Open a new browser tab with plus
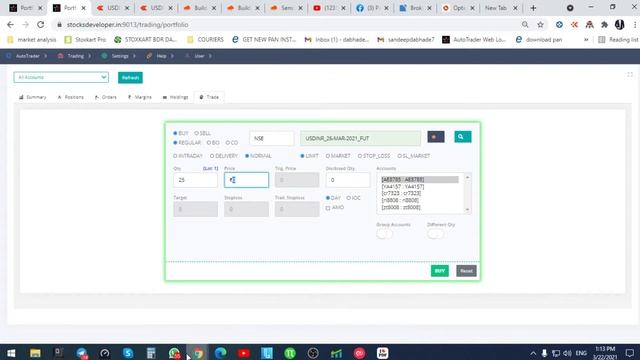This screenshot has width=640, height=360. tap(533, 8)
